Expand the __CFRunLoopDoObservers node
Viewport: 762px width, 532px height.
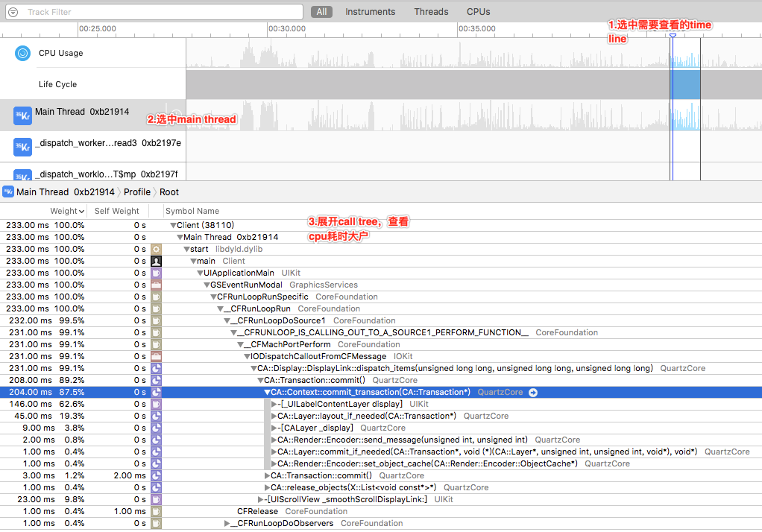point(227,523)
